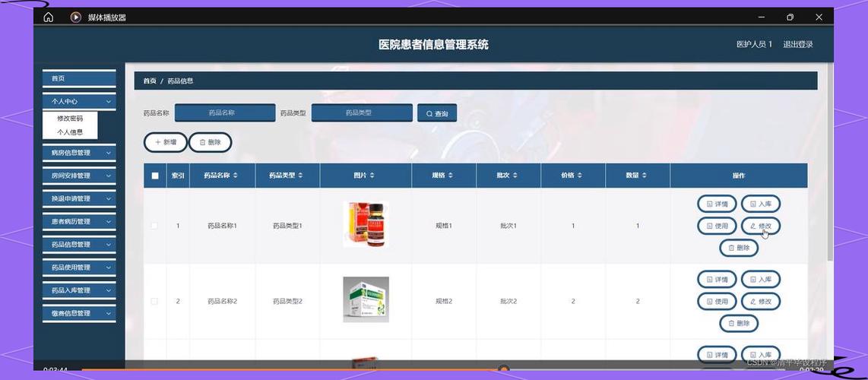Click 入库 for 药品名称2 row
Screen dimensions: 868x380
click(761, 280)
